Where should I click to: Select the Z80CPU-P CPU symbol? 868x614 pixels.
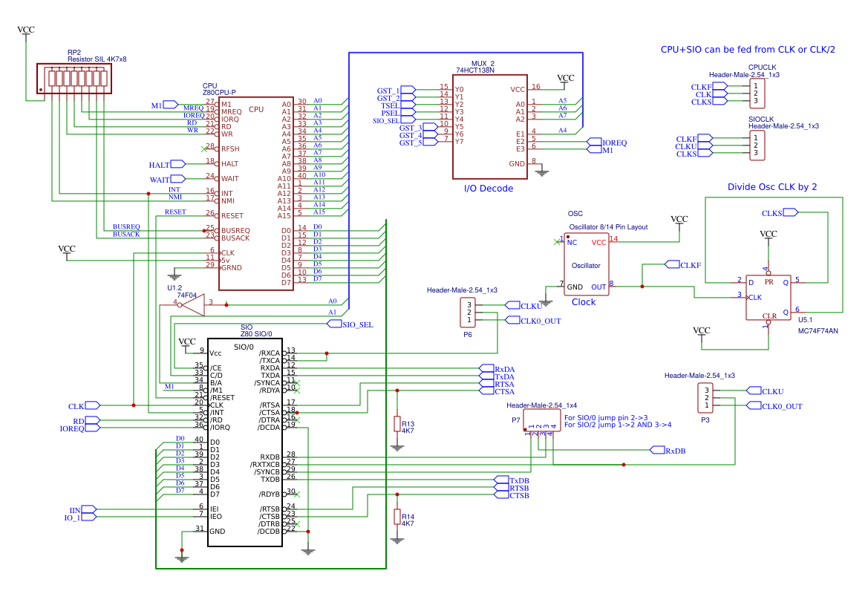pos(256,193)
